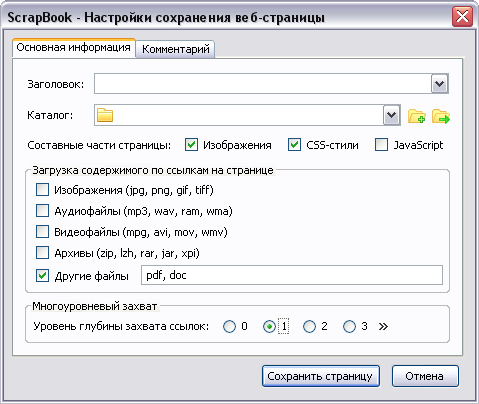Uncheck the CSS-стили checkbox
Viewport: 479px width, 404px height.
294,145
